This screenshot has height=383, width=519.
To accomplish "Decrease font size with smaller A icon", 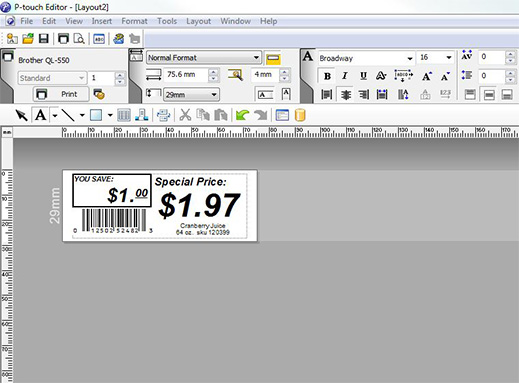I will click(445, 76).
